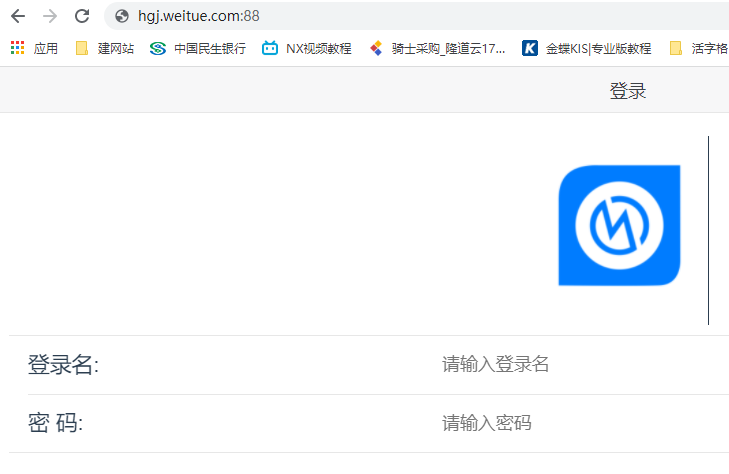Open the 活字格 bookmark folder label
The width and height of the screenshot is (729, 474).
709,48
